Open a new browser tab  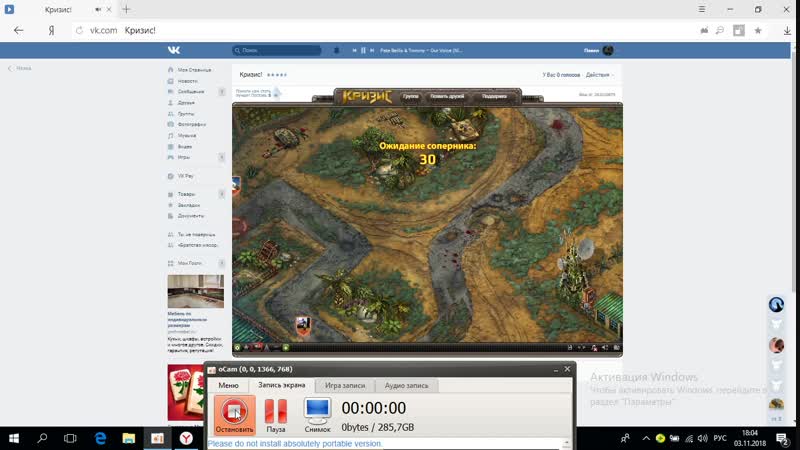(126, 9)
